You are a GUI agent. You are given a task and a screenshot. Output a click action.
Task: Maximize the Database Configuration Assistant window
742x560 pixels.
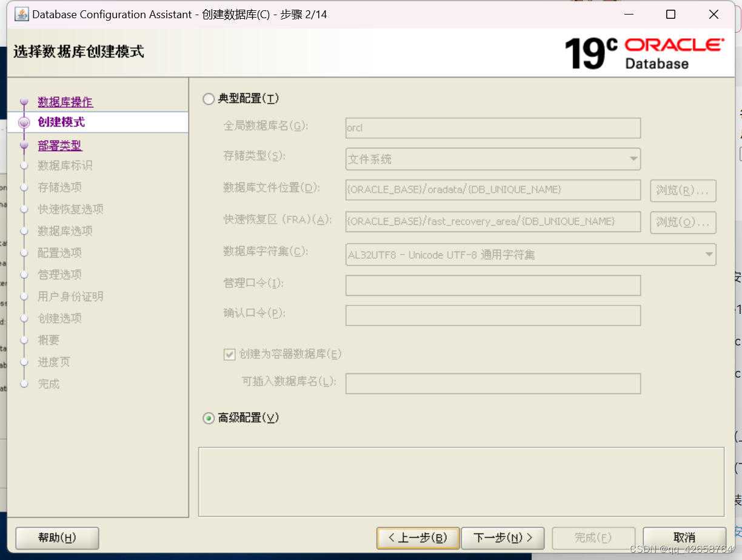click(671, 15)
